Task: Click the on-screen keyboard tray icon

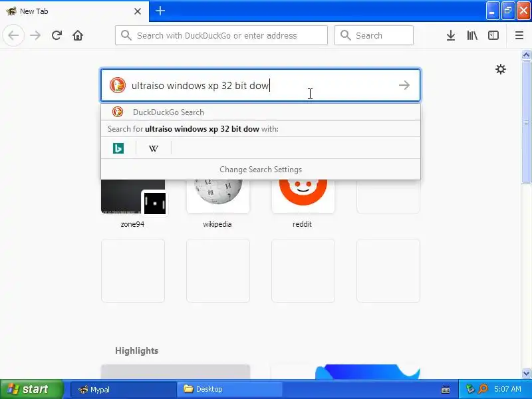Action: pyautogui.click(x=446, y=390)
